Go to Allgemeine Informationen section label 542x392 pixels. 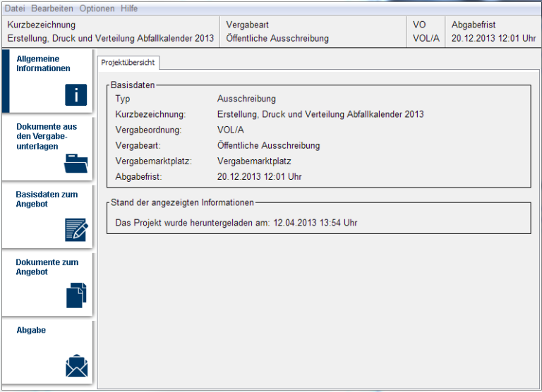[43, 64]
